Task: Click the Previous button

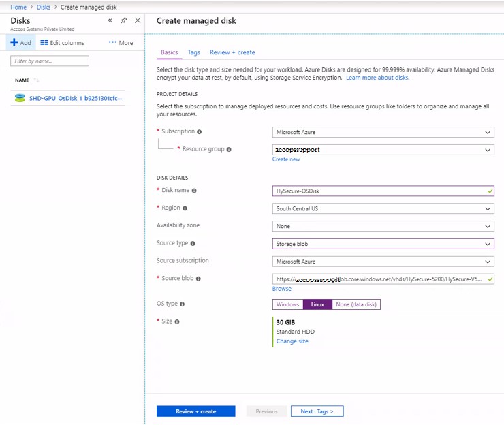Action: coord(266,411)
